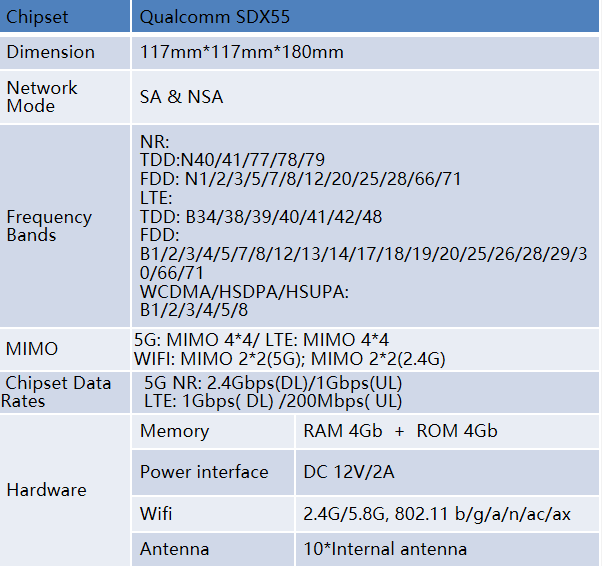Click the Chipset header cell
Image resolution: width=602 pixels, height=566 pixels.
tap(65, 16)
